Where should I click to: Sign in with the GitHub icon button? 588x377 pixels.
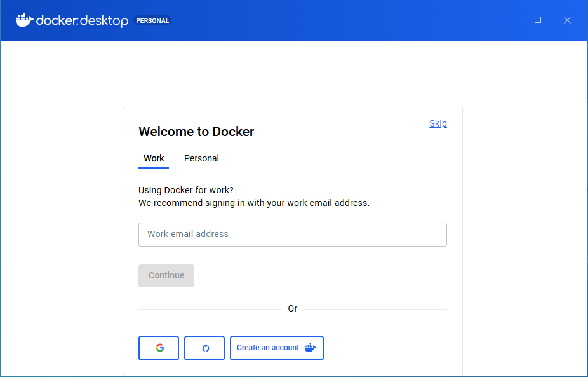[x=204, y=348]
